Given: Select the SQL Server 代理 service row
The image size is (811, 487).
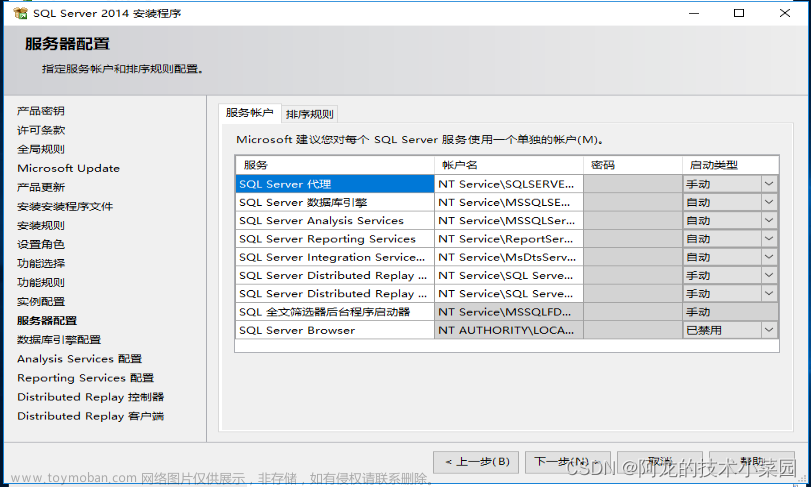Looking at the screenshot, I should [x=335, y=184].
